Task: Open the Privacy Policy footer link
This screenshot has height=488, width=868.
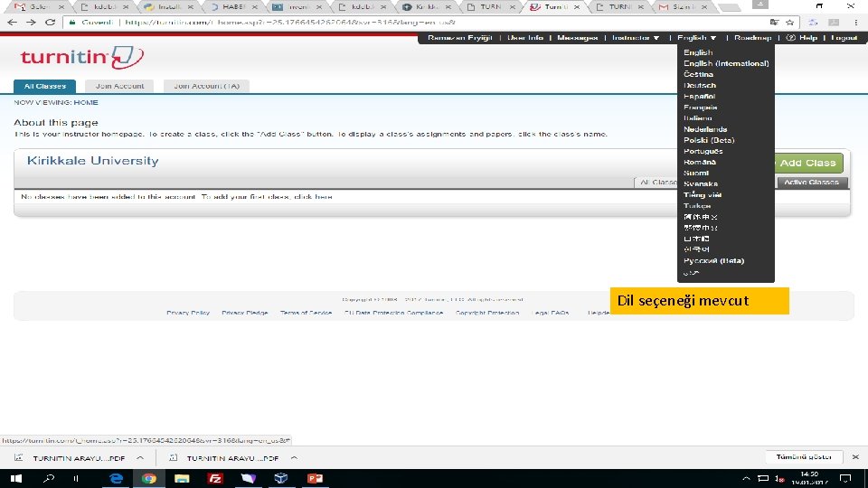Action: (188, 314)
